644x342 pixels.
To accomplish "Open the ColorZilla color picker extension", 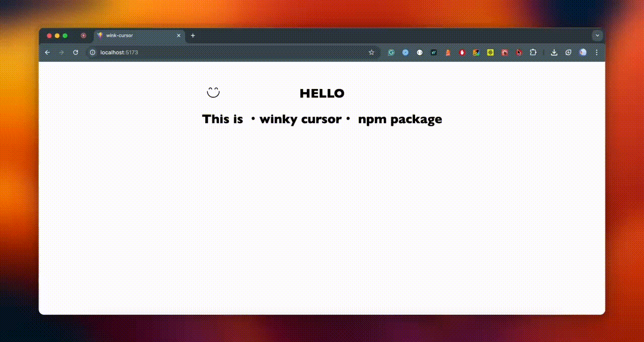I will click(x=476, y=52).
